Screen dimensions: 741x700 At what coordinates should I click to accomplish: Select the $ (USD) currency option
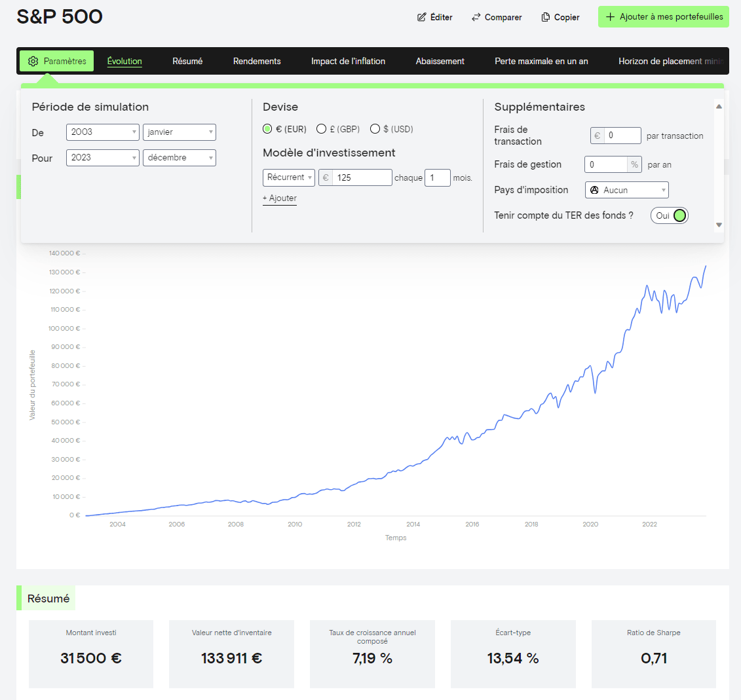click(x=375, y=129)
